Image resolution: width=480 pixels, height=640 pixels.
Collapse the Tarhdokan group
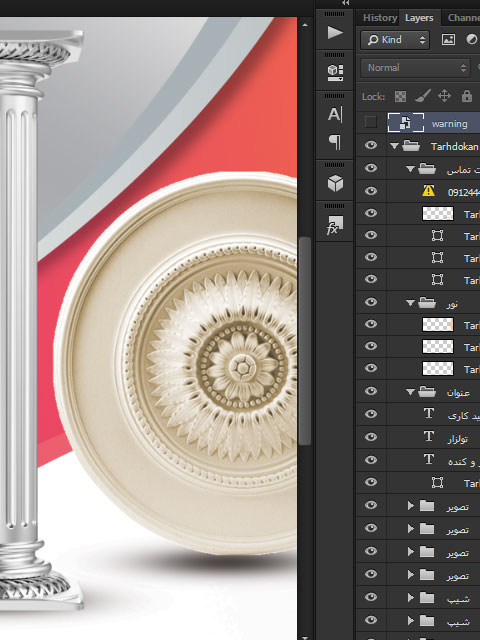(394, 146)
